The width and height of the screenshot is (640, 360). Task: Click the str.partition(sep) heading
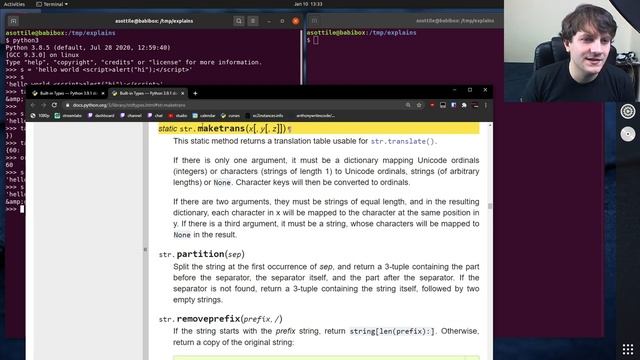pyautogui.click(x=202, y=254)
